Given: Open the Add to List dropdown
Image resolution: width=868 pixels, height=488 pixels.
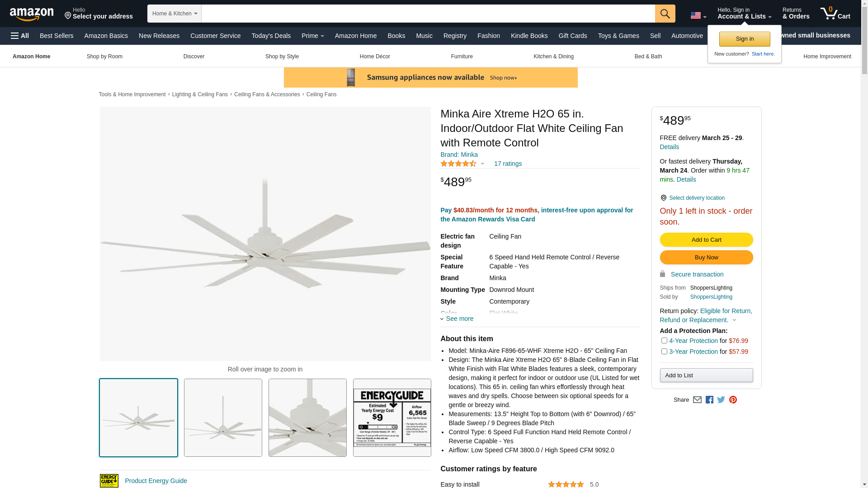Looking at the screenshot, I should [x=706, y=375].
